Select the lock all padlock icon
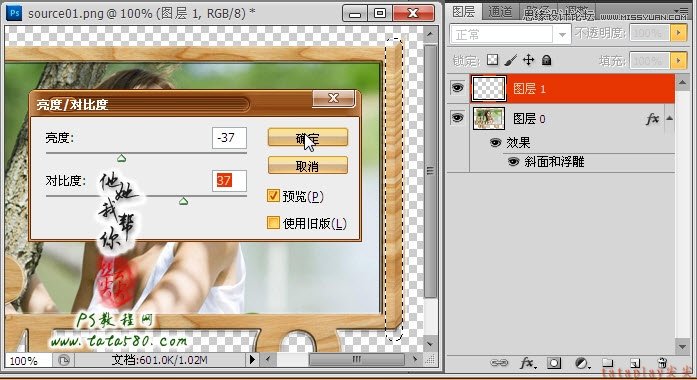 (x=546, y=60)
